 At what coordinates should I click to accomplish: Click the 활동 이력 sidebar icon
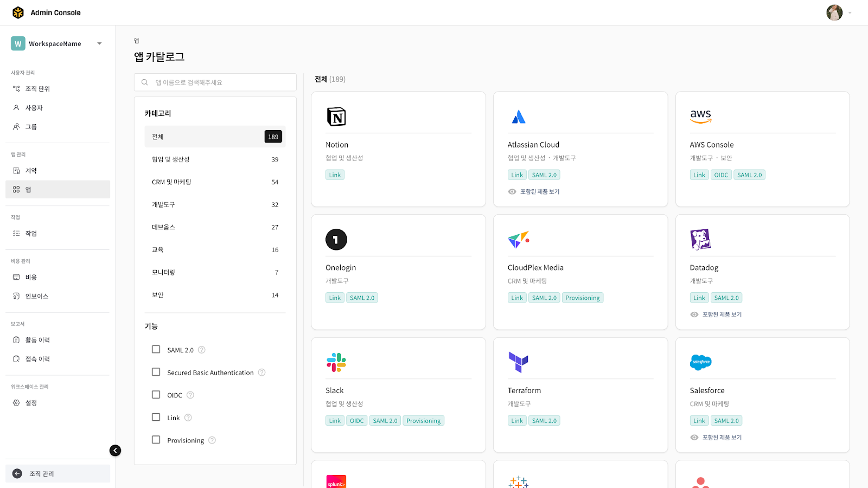click(x=16, y=340)
